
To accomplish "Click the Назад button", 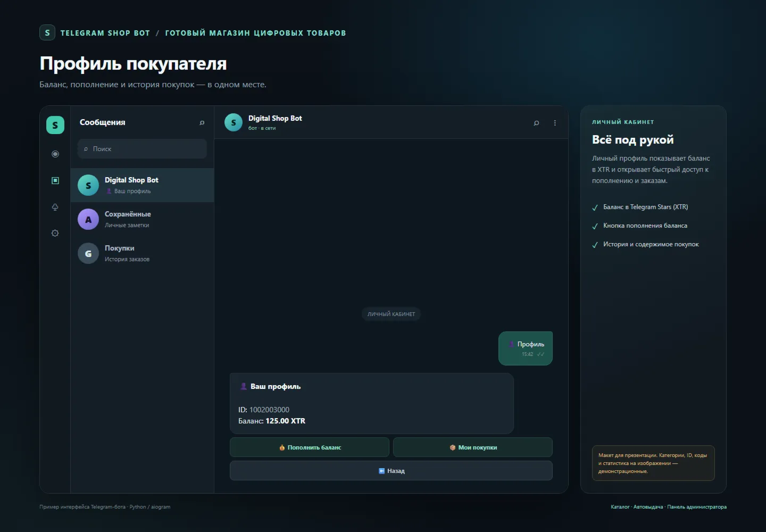I will pos(391,471).
